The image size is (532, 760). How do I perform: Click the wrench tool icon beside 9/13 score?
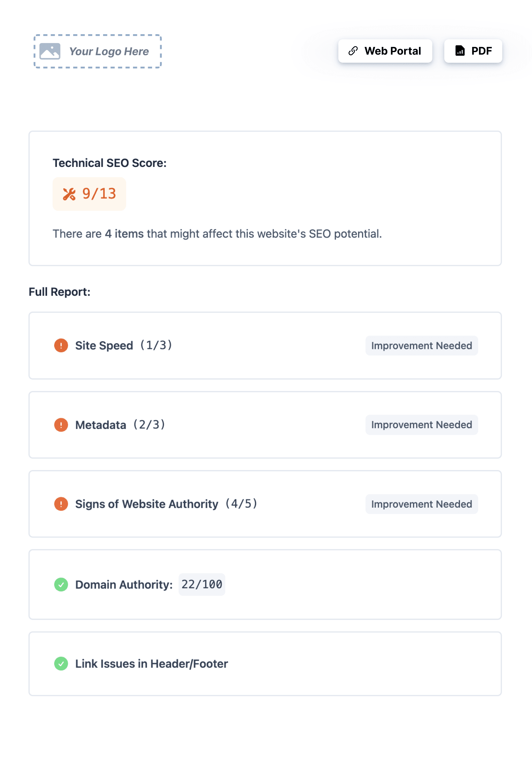coord(69,194)
